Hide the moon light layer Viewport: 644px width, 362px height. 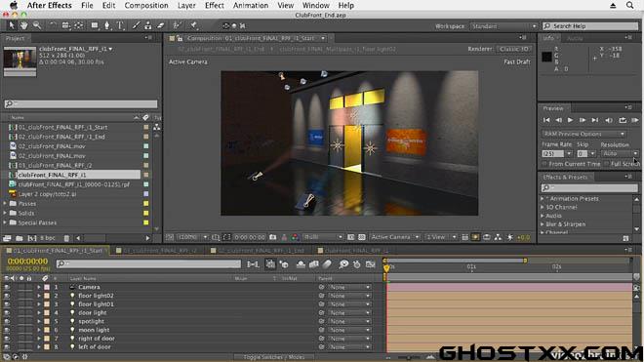[x=7, y=330]
